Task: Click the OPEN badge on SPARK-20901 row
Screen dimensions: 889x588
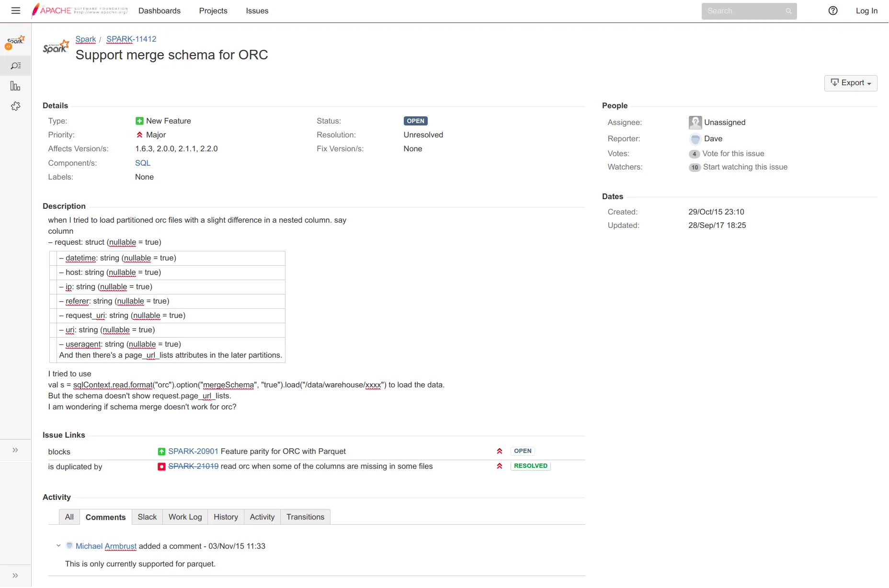Action: 523,451
